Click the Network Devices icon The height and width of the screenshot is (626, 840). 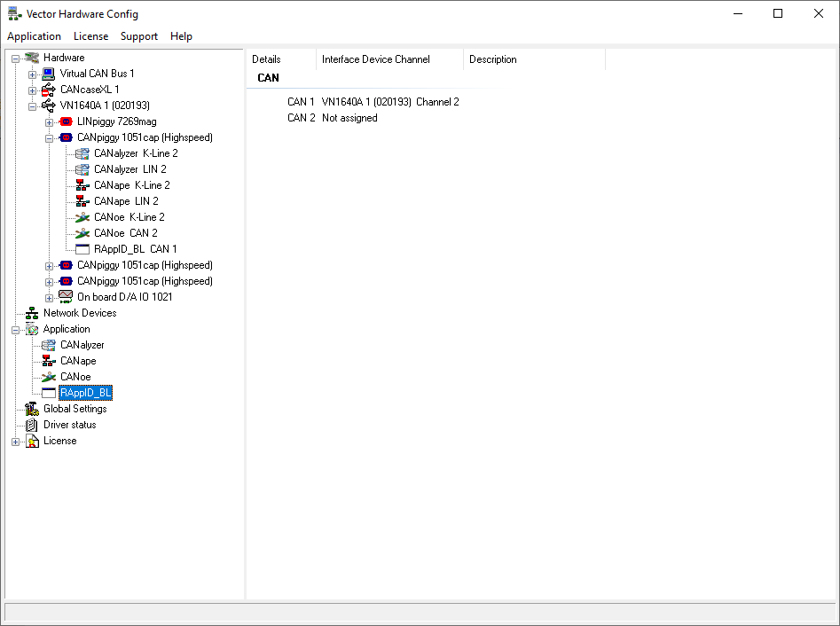[33, 312]
